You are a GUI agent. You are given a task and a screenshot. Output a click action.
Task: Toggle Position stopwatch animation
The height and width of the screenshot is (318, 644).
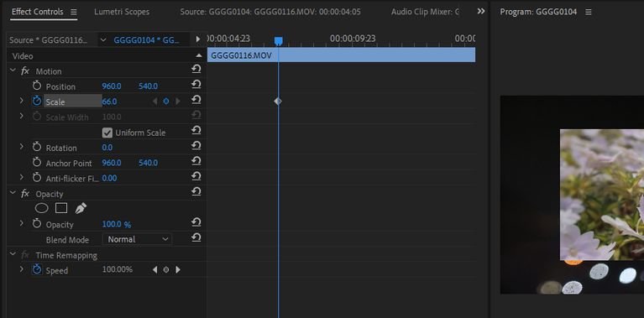pyautogui.click(x=37, y=86)
